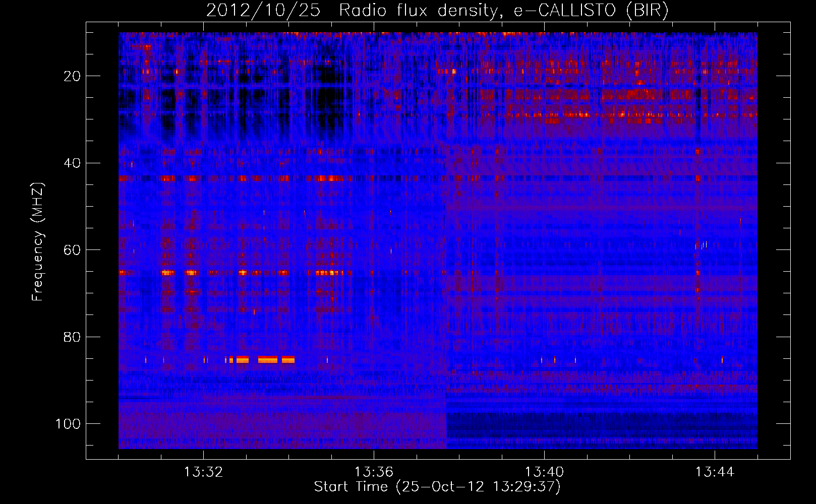This screenshot has height=504, width=816.
Task: Click the 'Start Time (25-Oct-12 13:29:37)' x-axis label
Action: click(437, 487)
